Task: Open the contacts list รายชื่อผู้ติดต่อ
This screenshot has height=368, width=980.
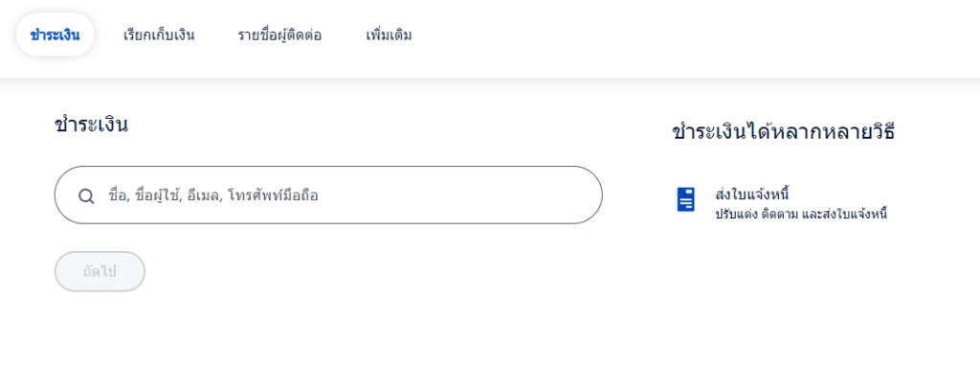Action: pyautogui.click(x=280, y=35)
